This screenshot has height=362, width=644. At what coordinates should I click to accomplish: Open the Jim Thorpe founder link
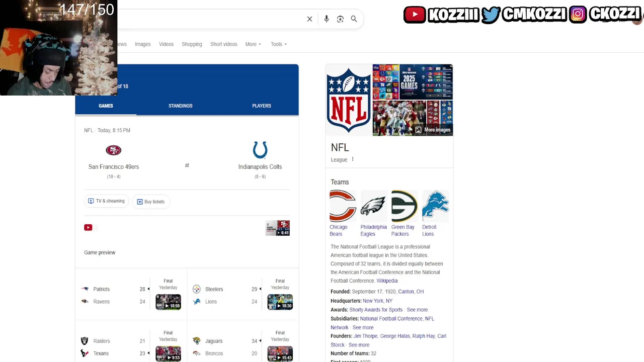(x=365, y=336)
